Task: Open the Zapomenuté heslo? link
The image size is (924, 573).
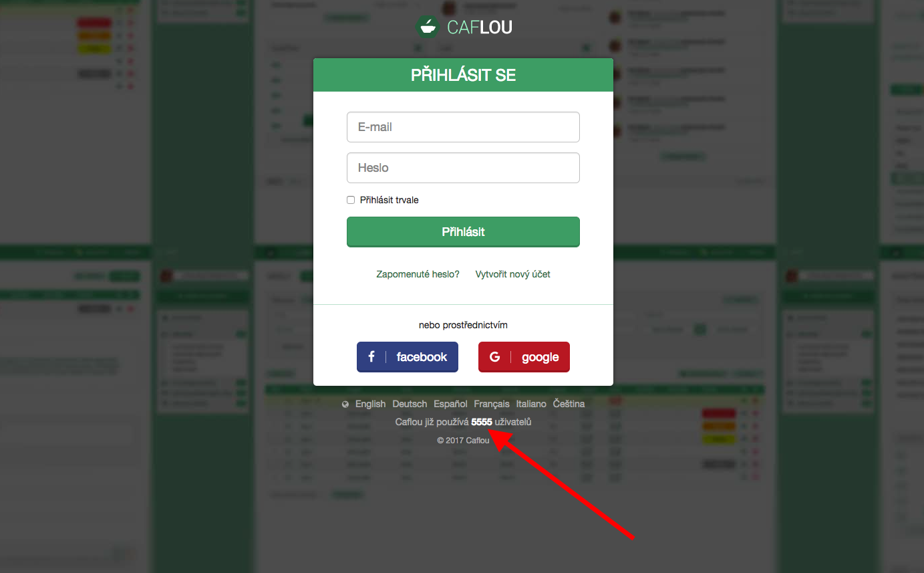Action: 418,274
